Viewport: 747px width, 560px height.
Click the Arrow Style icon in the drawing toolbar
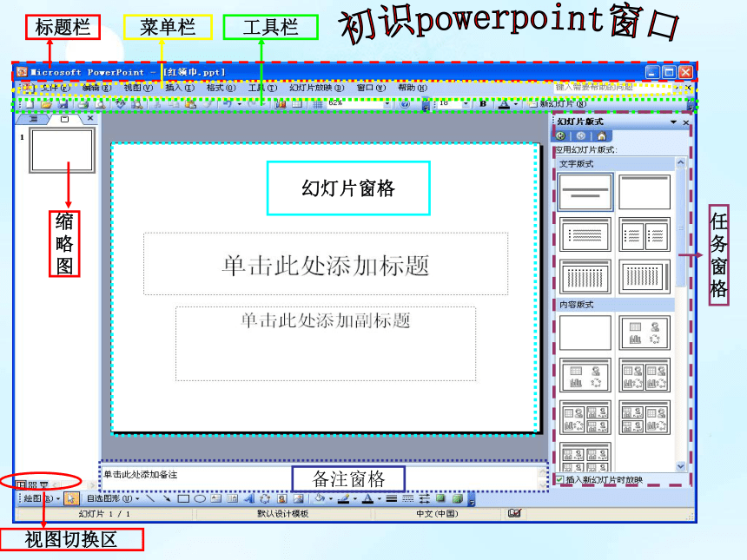coord(424,498)
